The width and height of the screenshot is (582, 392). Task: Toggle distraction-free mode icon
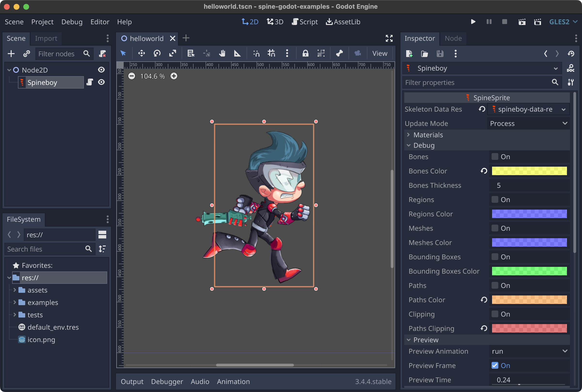(389, 38)
